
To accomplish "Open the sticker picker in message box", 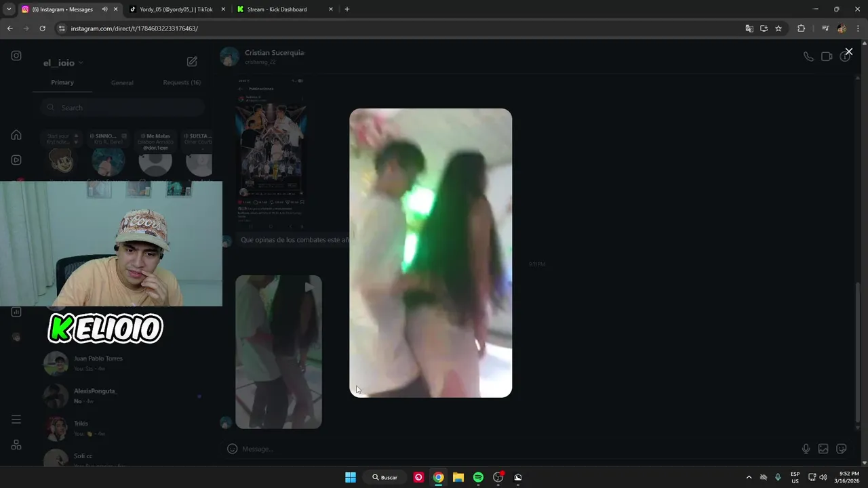I will pos(842,449).
